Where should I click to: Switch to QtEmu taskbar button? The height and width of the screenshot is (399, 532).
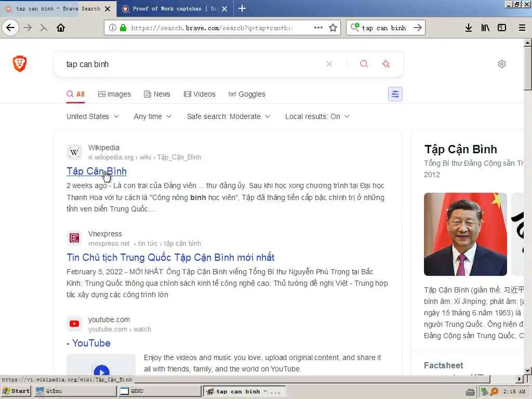75,391
